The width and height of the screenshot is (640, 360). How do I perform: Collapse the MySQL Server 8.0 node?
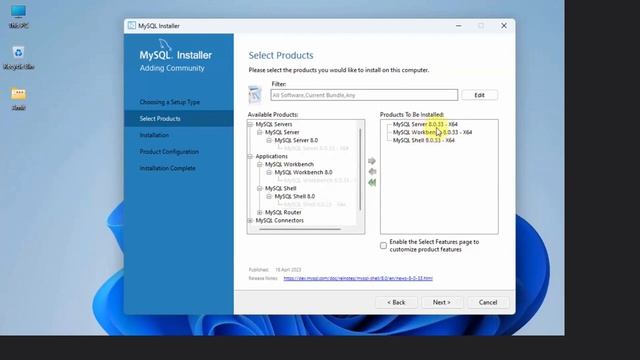tap(269, 140)
